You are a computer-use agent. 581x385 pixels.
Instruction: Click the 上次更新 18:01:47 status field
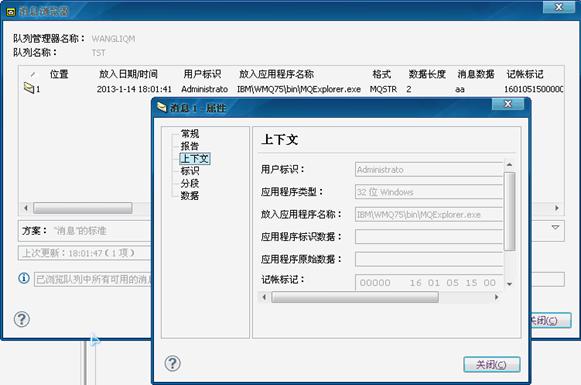pos(84,253)
